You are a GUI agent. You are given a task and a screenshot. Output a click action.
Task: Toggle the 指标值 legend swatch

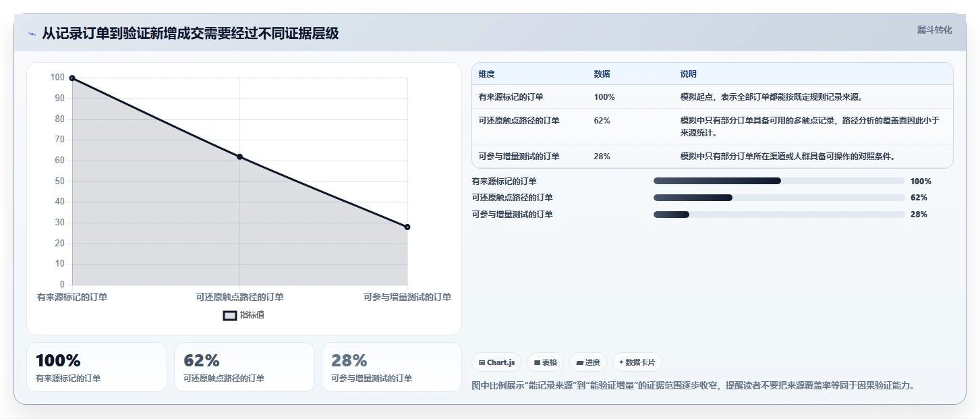click(230, 315)
